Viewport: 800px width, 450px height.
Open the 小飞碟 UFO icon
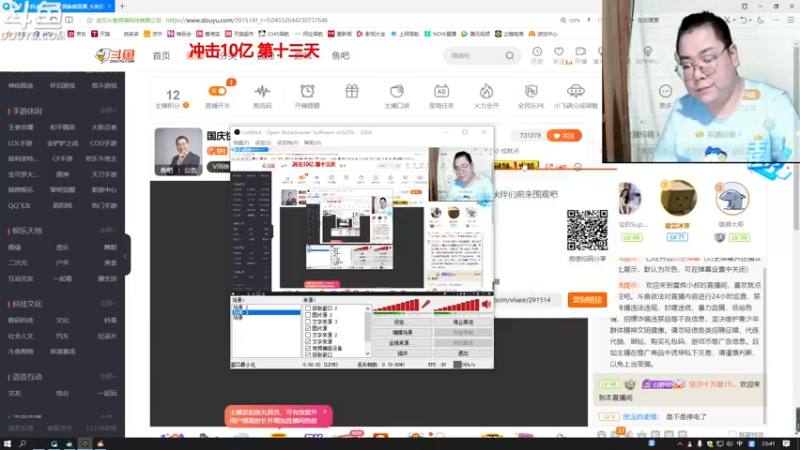(x=576, y=91)
